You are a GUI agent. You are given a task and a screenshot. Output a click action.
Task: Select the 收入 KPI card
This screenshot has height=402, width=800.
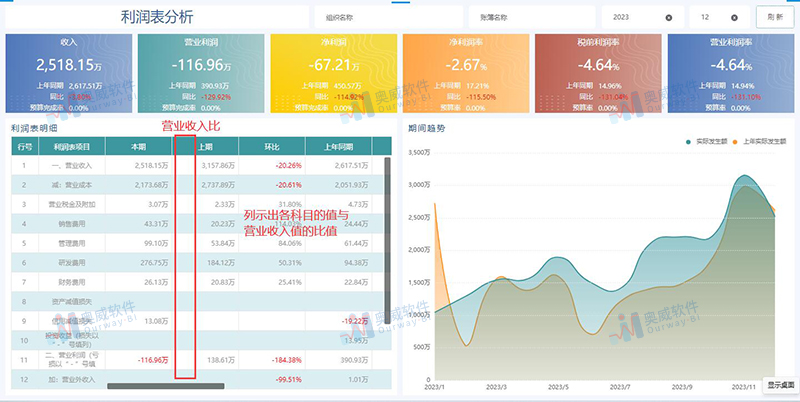click(69, 73)
